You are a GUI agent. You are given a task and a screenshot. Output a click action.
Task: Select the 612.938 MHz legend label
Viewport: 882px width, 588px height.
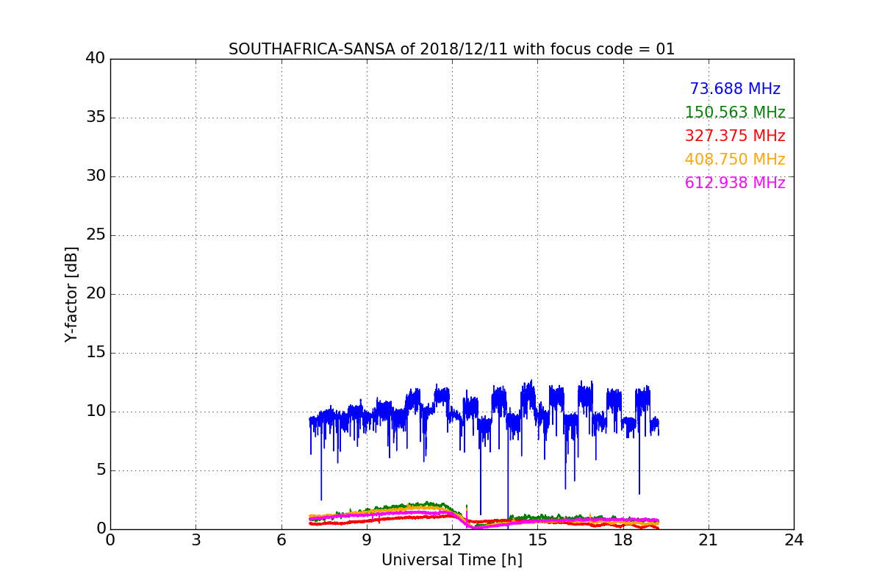tap(735, 183)
